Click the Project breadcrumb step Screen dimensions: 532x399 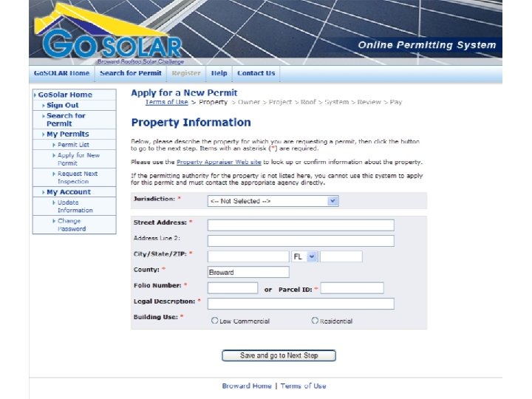click(x=280, y=102)
